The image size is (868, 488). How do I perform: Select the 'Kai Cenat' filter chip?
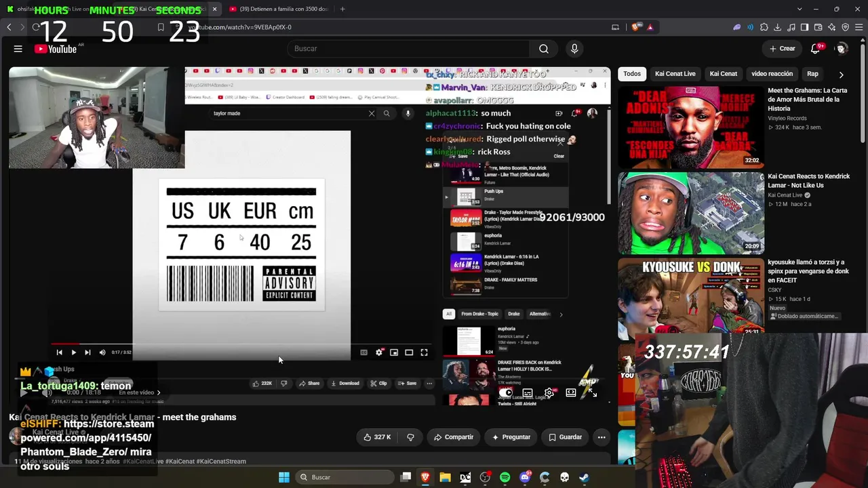coord(723,74)
